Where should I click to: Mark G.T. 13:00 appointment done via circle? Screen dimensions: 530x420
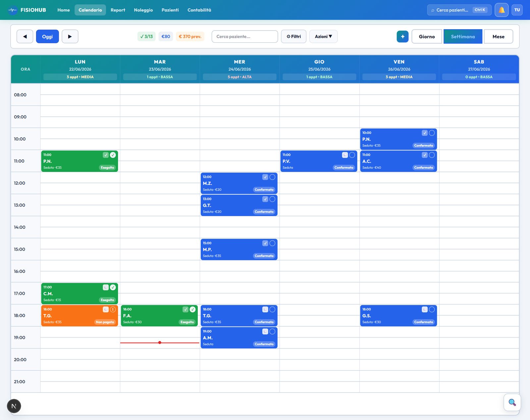(x=272, y=199)
